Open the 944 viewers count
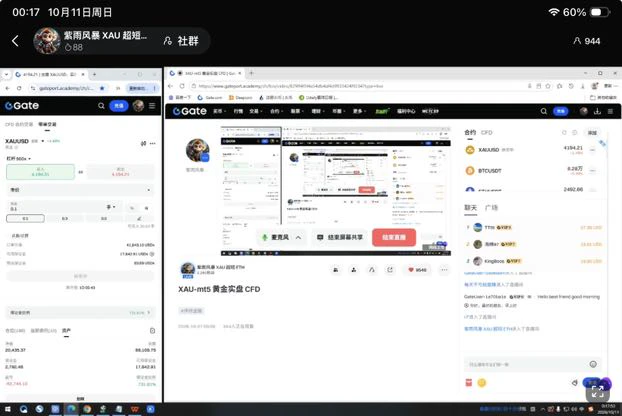 pyautogui.click(x=587, y=41)
